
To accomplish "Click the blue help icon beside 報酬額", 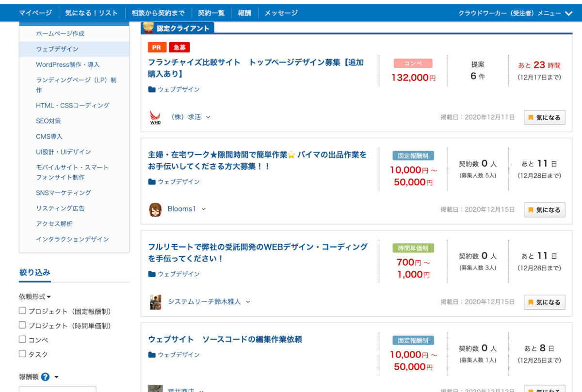I will tap(45, 377).
